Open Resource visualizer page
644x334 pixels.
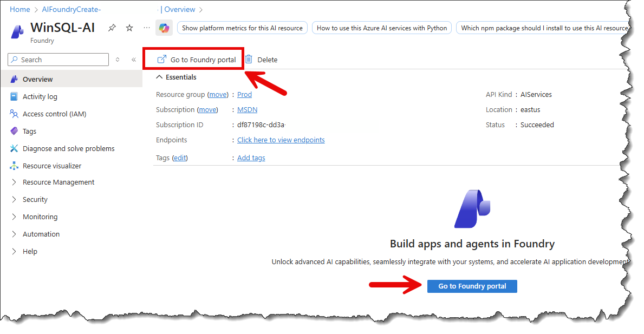pyautogui.click(x=52, y=166)
